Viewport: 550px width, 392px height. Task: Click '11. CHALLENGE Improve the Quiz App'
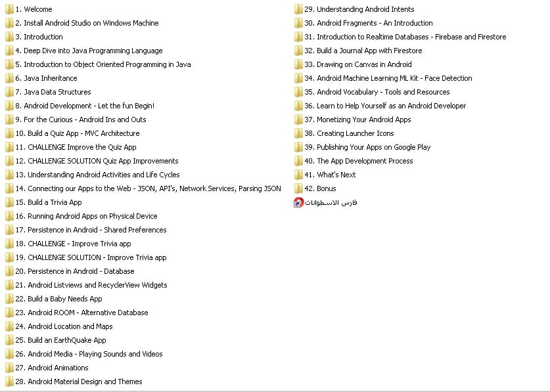click(x=76, y=147)
